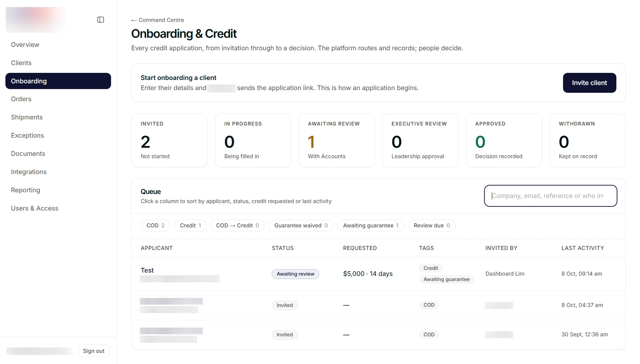Click the Awaiting review status badge

point(295,274)
